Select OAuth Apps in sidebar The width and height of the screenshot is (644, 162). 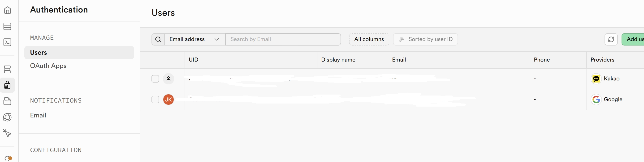click(48, 66)
